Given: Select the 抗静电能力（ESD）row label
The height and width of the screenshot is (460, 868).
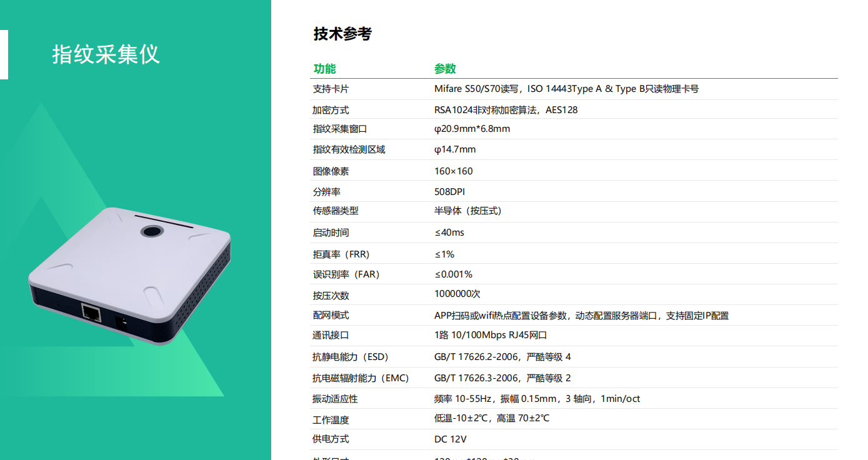Looking at the screenshot, I should [x=351, y=357].
